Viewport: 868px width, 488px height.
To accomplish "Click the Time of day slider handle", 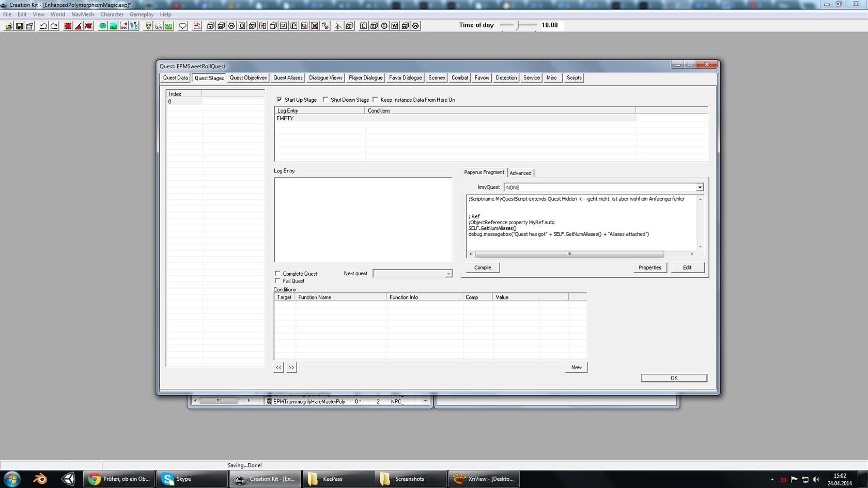I will pos(518,25).
